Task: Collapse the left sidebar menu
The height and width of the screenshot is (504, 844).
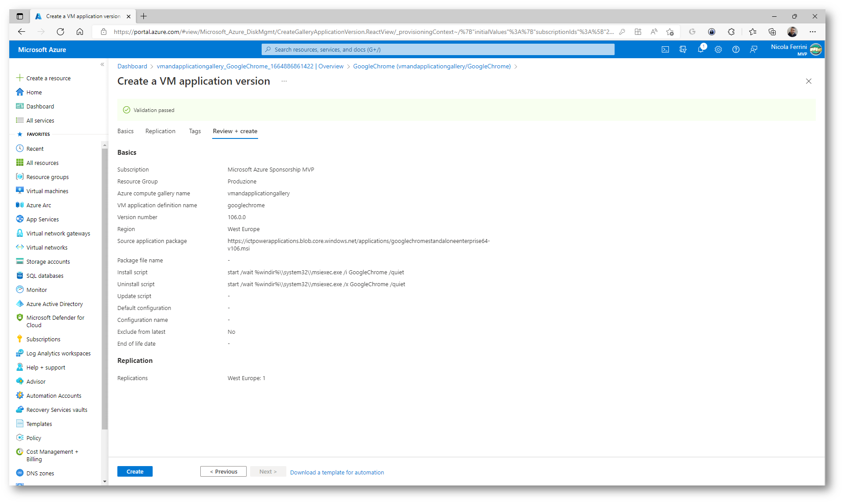Action: (102, 64)
